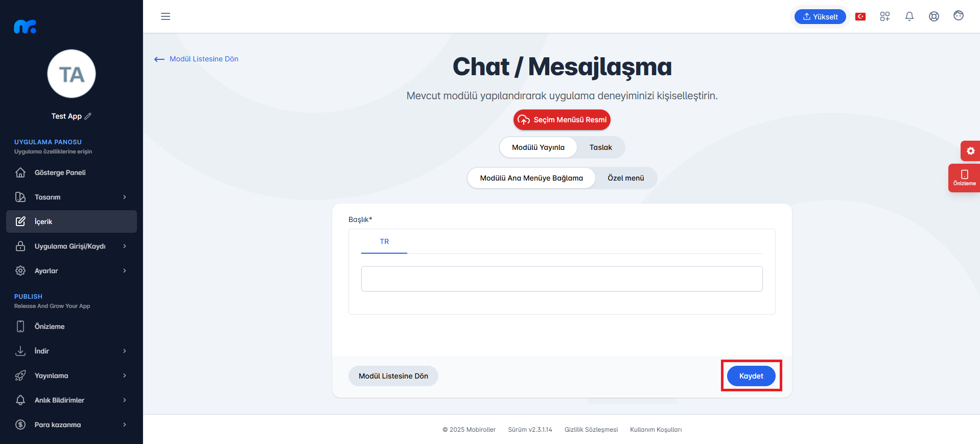Viewport: 980px width, 444px height.
Task: Click the blue Kaydet button
Action: click(x=751, y=376)
